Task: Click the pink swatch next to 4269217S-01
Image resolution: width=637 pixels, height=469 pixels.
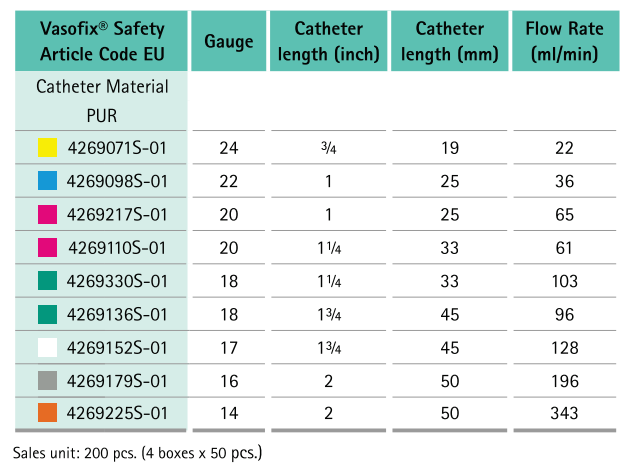Action: click(46, 215)
